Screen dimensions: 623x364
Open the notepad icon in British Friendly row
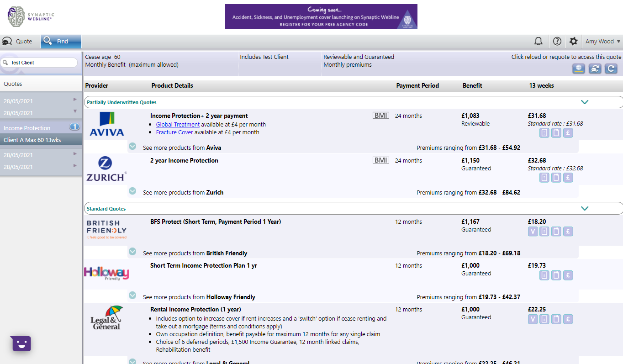click(x=556, y=232)
